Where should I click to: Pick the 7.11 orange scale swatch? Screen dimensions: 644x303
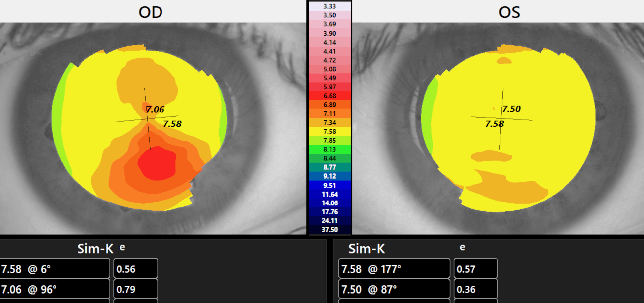point(329,114)
